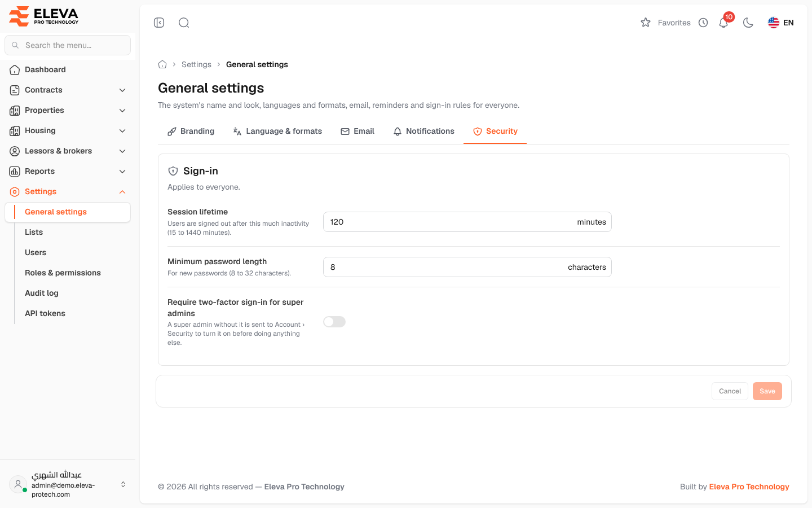Open the search magnifier icon in top bar
Image resolution: width=812 pixels, height=508 pixels.
point(184,23)
